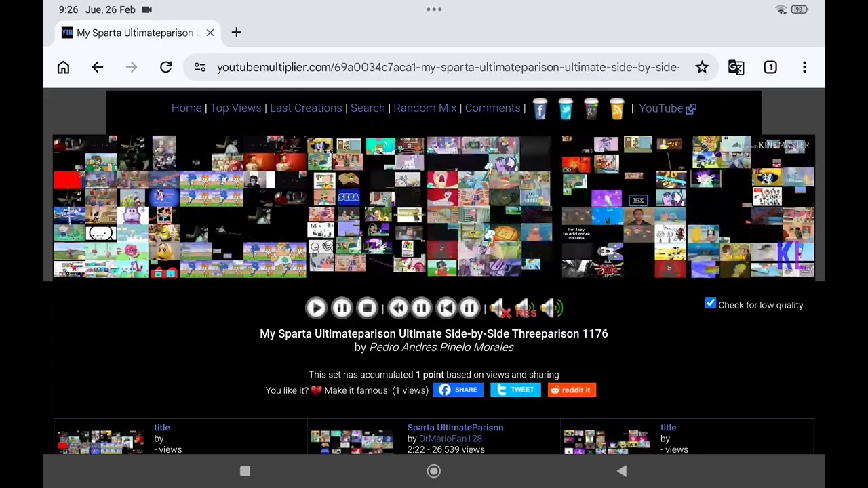Open the browser three-dot menu
The width and height of the screenshot is (868, 488).
(x=804, y=67)
